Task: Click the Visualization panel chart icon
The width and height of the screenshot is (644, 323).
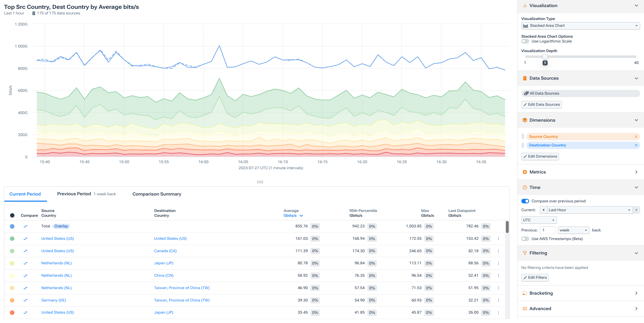Action: (525, 5)
